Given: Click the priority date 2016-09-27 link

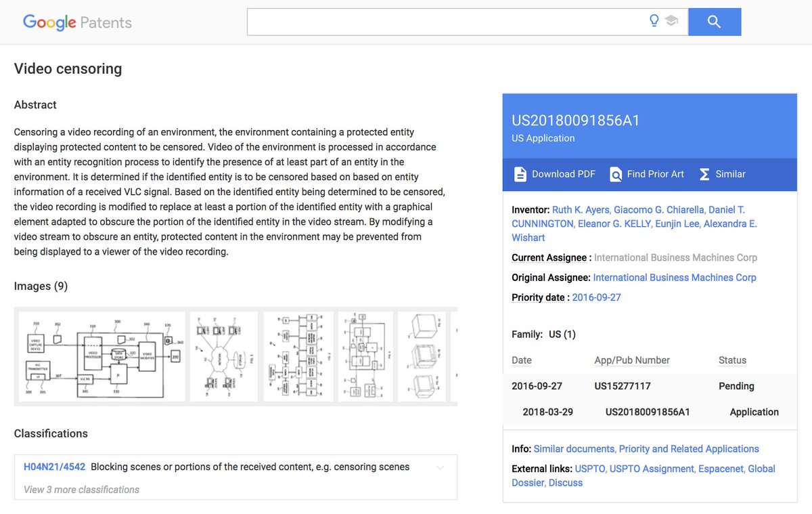Looking at the screenshot, I should pyautogui.click(x=596, y=297).
